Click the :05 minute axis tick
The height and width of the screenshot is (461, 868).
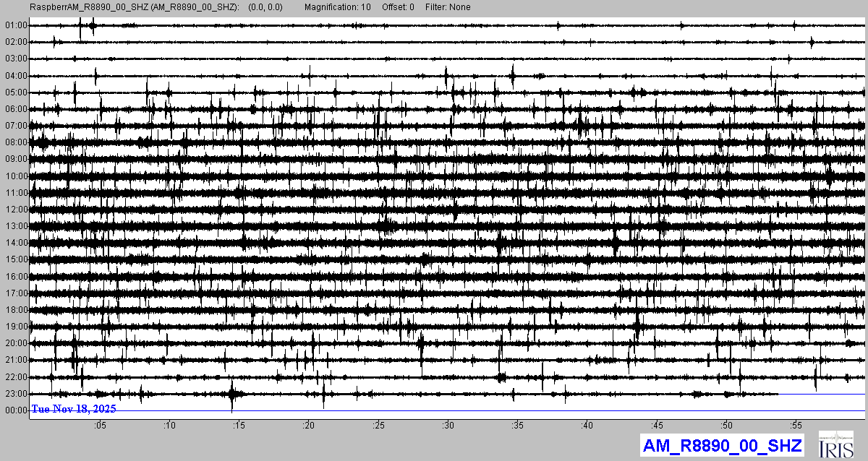pyautogui.click(x=100, y=426)
